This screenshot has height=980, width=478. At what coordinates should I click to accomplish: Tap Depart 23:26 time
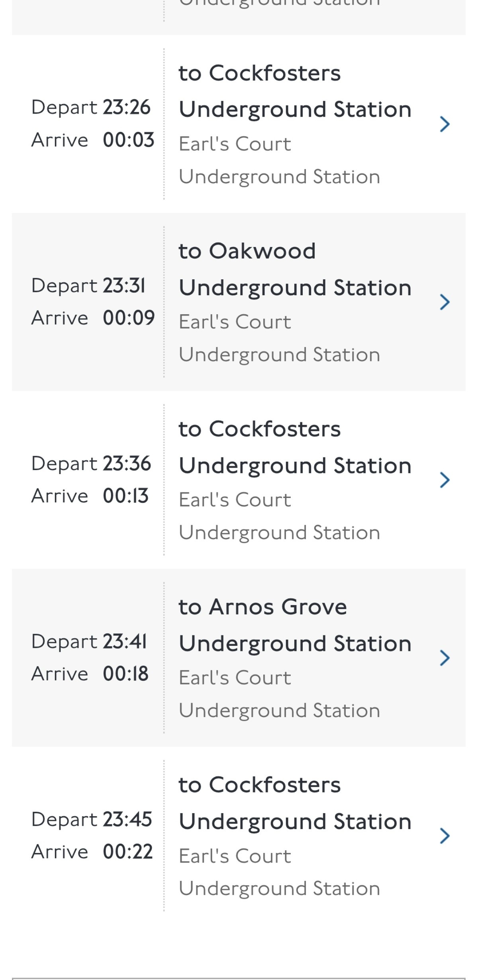[x=127, y=108]
